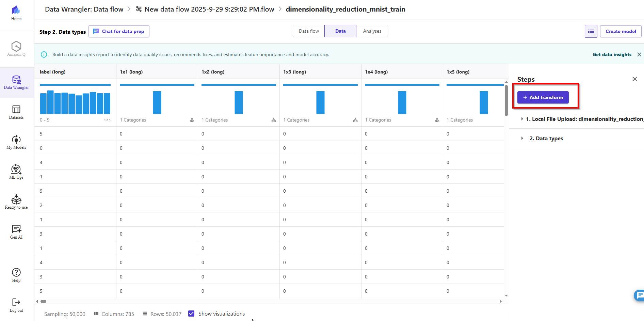Uncheck Show visualizations checkbox

point(191,314)
